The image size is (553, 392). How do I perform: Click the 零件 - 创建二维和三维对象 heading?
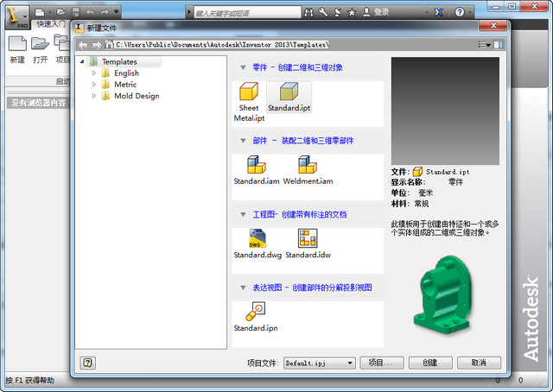pos(297,67)
